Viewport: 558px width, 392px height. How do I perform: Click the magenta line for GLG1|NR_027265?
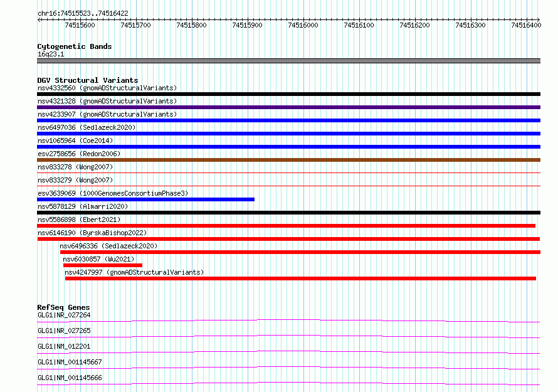(x=288, y=336)
